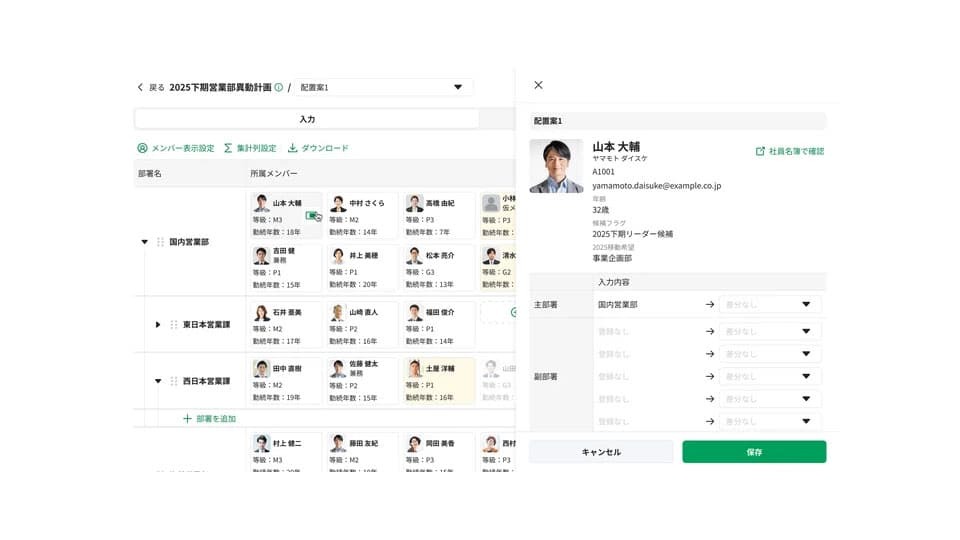Click the 部署名 column header
Viewport: 960px width, 540px height.
(150, 174)
